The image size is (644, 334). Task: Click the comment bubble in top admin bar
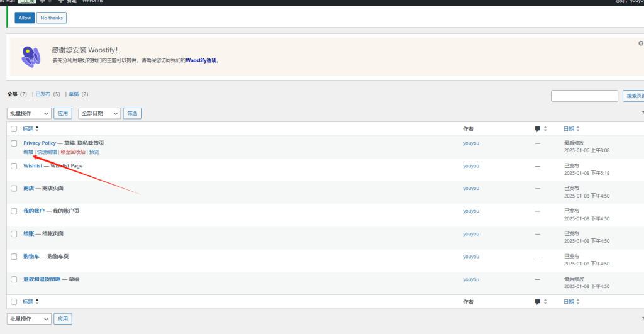click(x=43, y=2)
